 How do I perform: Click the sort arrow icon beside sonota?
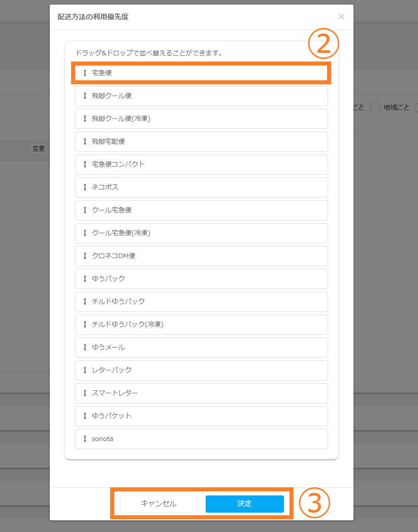[x=85, y=439]
